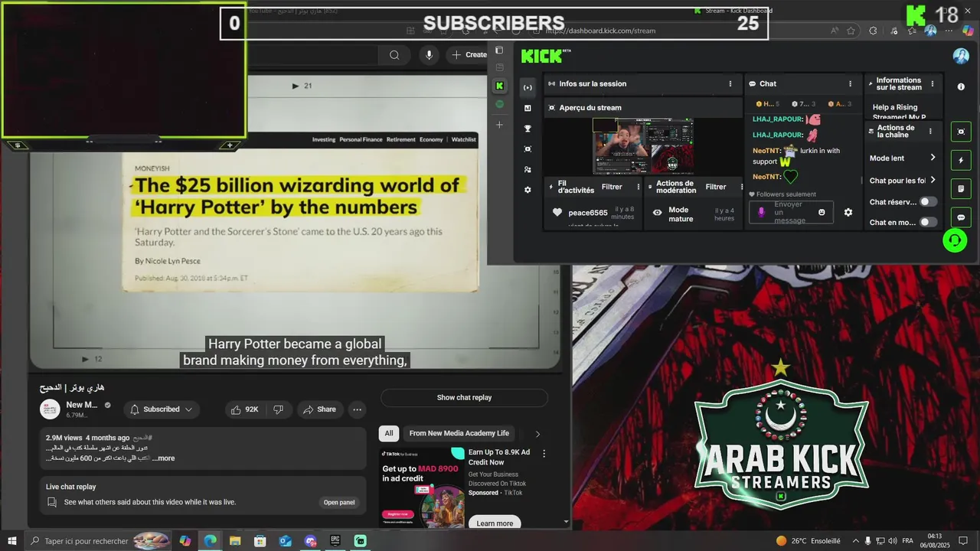Click YouTube voice search microphone
Image resolution: width=980 pixels, height=551 pixels.
tap(429, 55)
